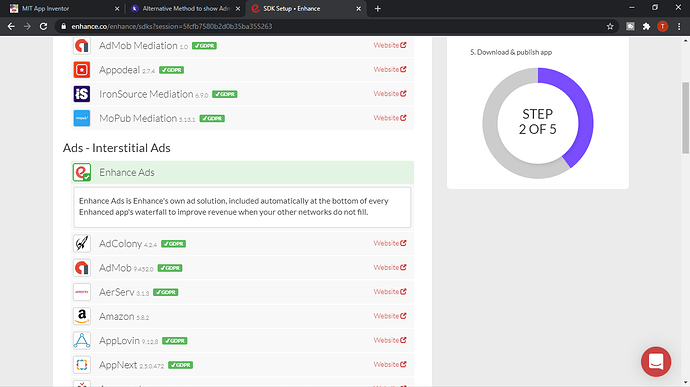Screen dimensions: 690x387
Task: Select the AppNext SDK icon
Action: pos(82,365)
